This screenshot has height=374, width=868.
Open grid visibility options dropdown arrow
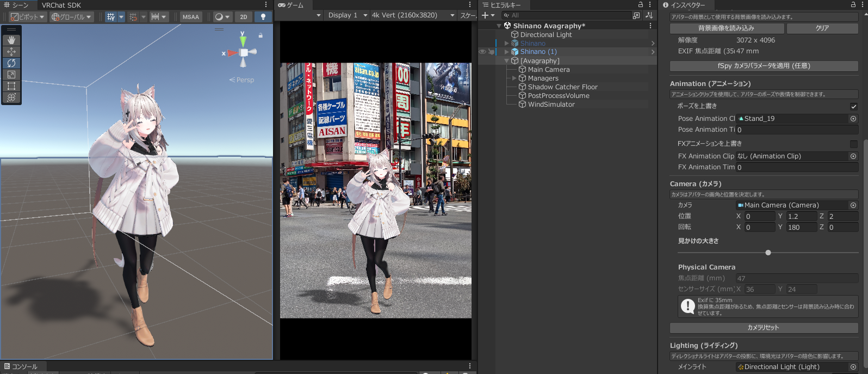pyautogui.click(x=121, y=17)
